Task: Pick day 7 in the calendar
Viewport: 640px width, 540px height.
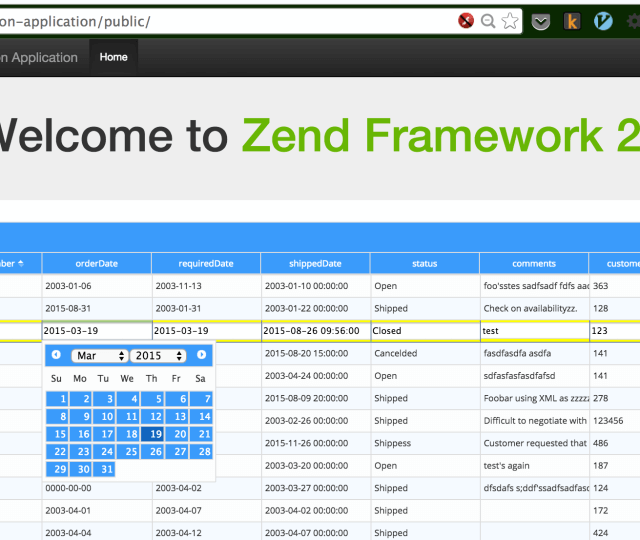Action: 201,399
